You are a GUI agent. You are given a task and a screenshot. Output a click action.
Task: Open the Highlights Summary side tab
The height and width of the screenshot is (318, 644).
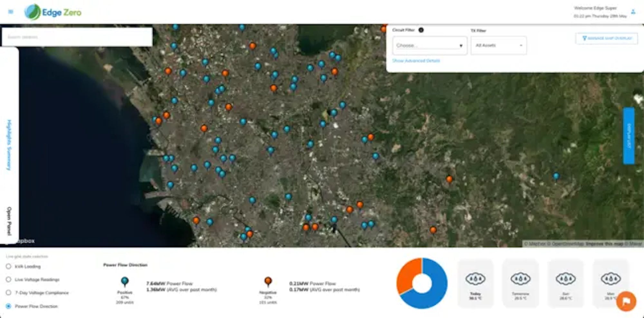(9, 145)
